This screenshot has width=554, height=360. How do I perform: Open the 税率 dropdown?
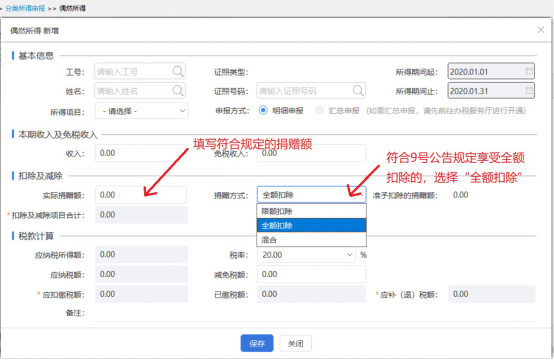coord(306,255)
